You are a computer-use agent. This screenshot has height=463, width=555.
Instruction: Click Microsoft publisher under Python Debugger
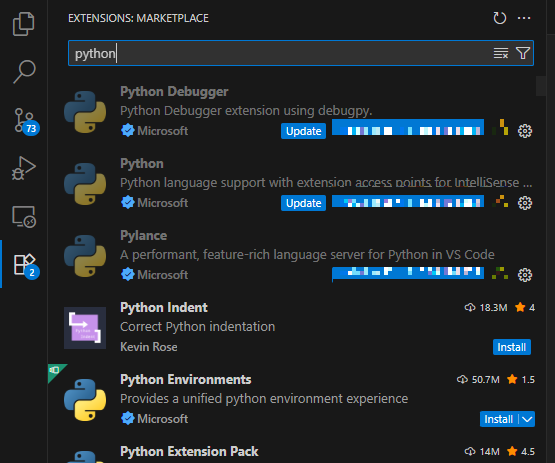coord(162,131)
